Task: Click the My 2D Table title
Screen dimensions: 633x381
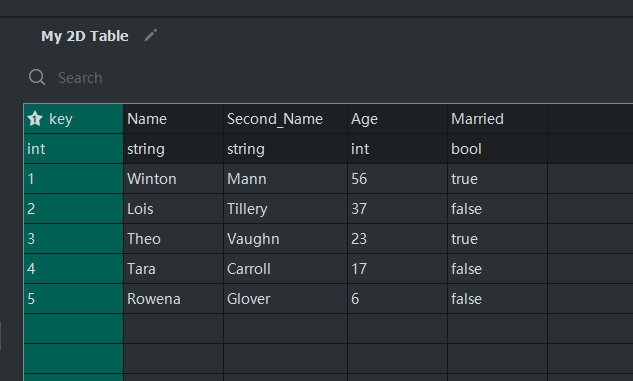Action: pyautogui.click(x=85, y=36)
